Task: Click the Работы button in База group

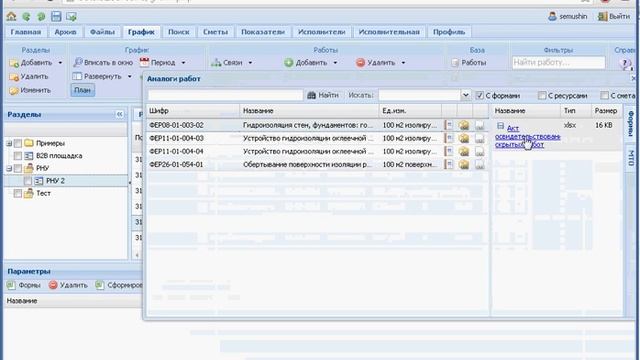Action: coord(469,63)
